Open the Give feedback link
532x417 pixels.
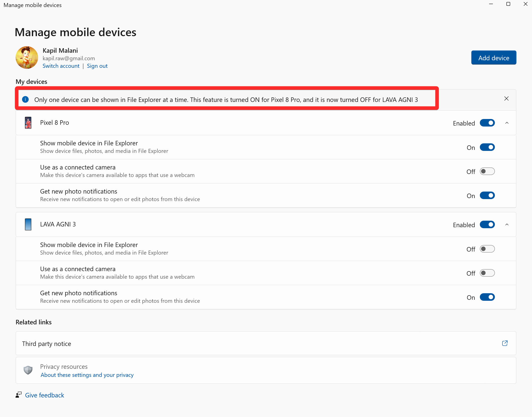tap(45, 395)
